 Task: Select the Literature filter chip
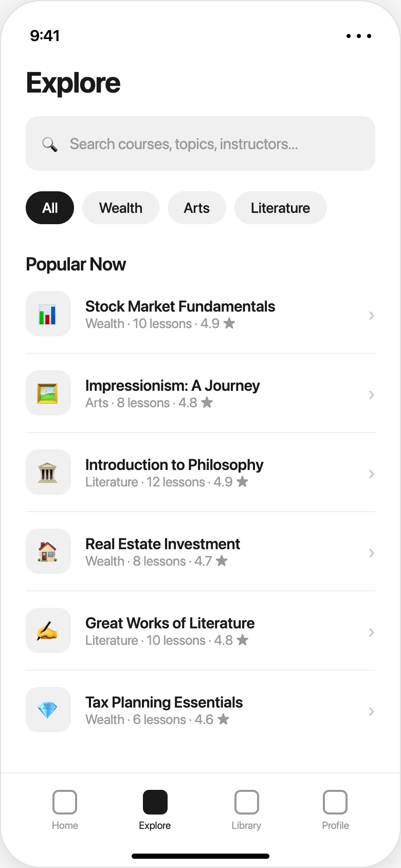click(280, 208)
